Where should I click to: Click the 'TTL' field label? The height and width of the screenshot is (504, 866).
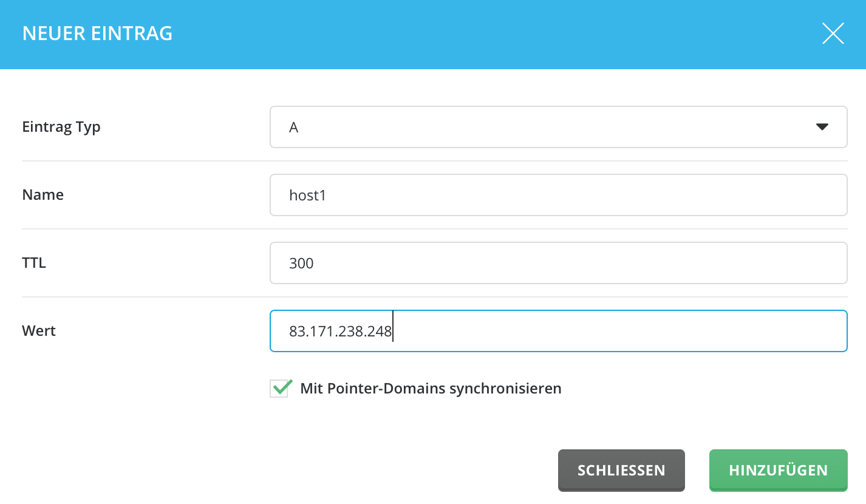tap(34, 263)
